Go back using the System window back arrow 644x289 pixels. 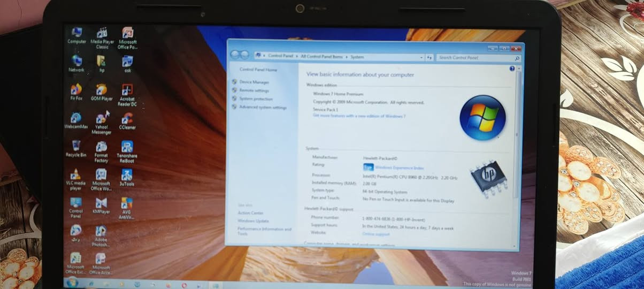[235, 55]
